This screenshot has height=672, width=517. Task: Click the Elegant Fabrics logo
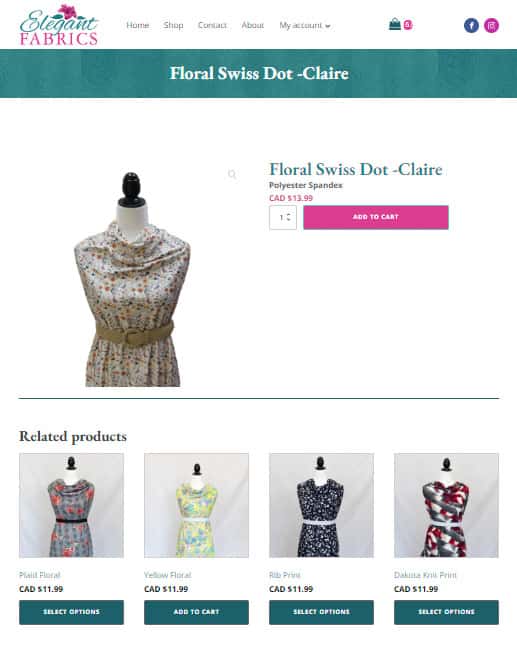click(x=59, y=25)
